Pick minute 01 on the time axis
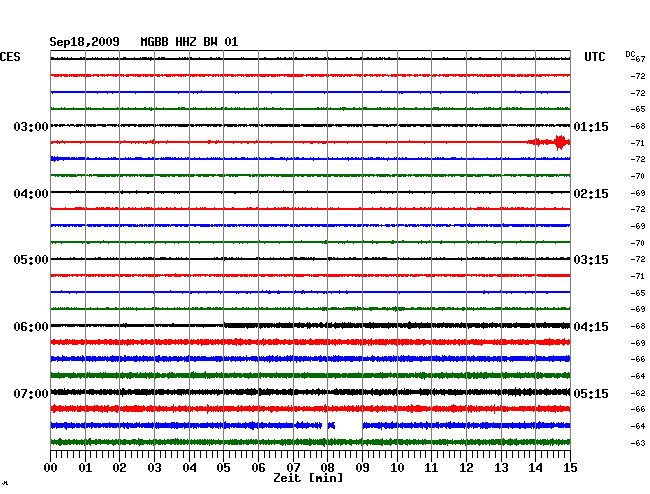The width and height of the screenshot is (650, 494). pyautogui.click(x=85, y=467)
